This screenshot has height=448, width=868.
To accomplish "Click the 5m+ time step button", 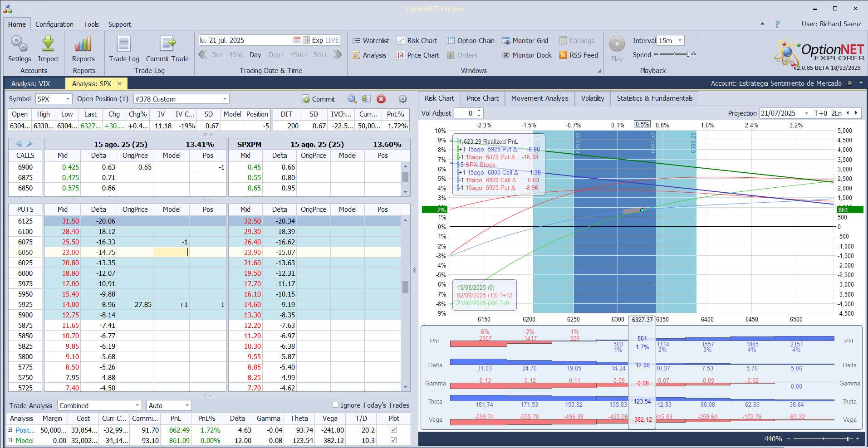I will 320,55.
